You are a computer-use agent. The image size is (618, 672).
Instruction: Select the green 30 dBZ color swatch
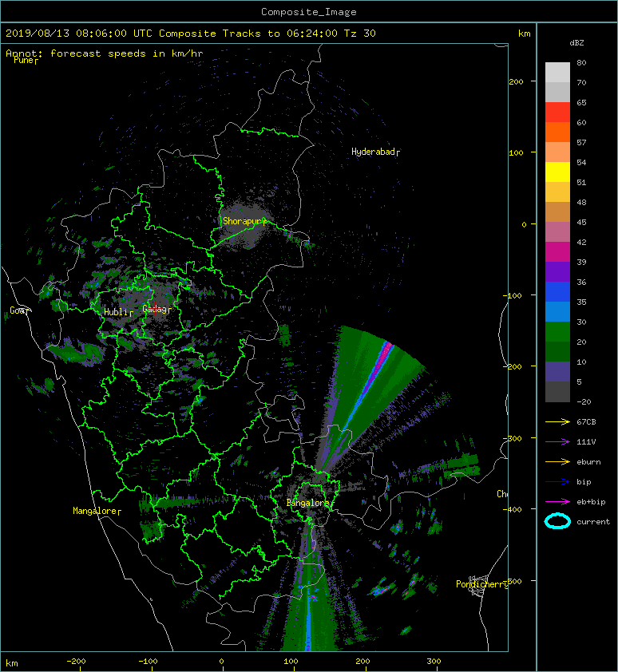coord(557,332)
